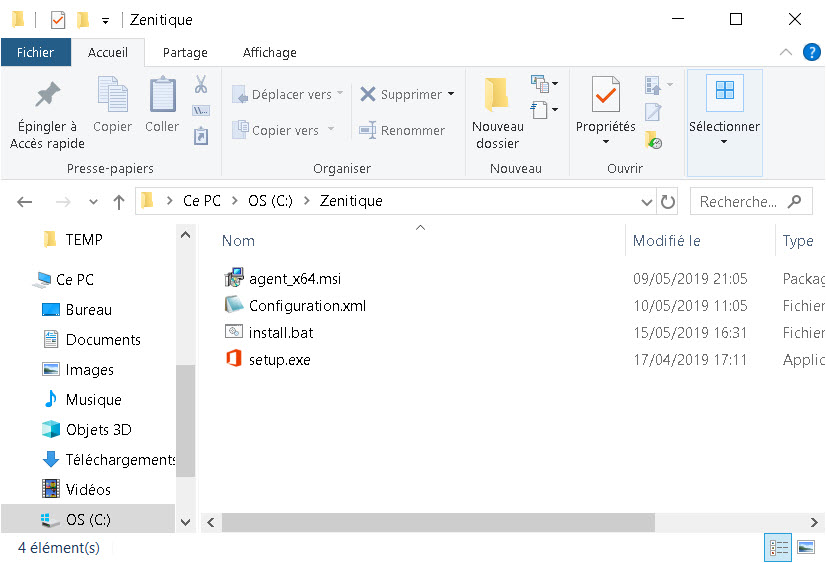Open the Fichier menu tab

(x=36, y=52)
